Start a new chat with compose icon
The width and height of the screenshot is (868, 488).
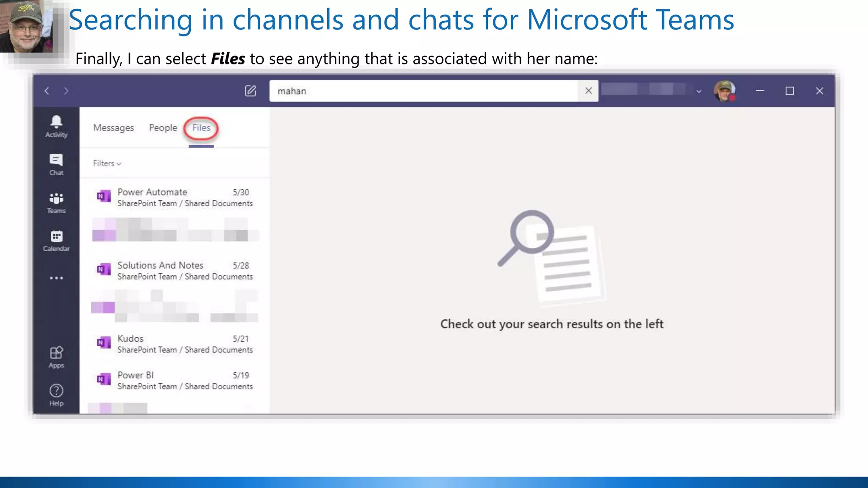(250, 91)
